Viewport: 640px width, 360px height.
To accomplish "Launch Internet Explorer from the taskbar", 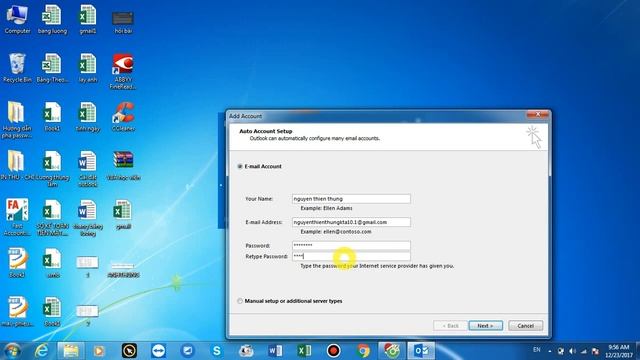I will tap(41, 351).
